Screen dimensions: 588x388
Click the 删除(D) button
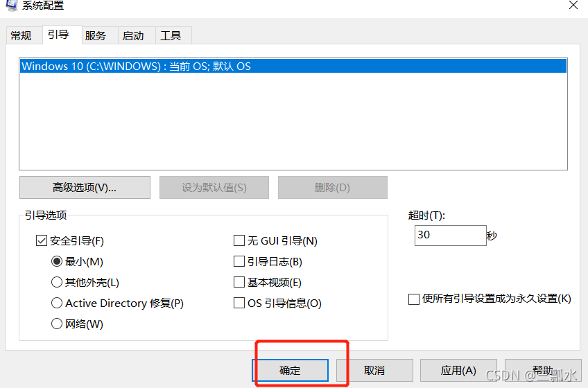tap(333, 188)
